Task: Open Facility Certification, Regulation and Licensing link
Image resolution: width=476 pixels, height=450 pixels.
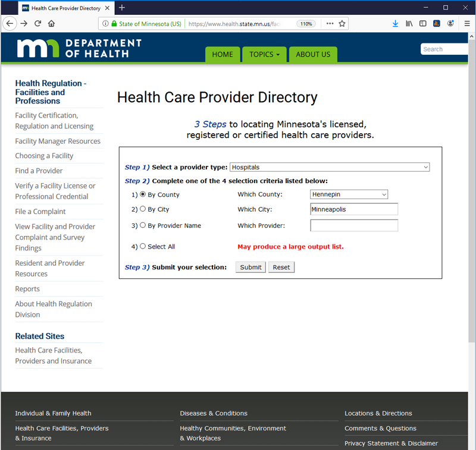Action: click(54, 121)
